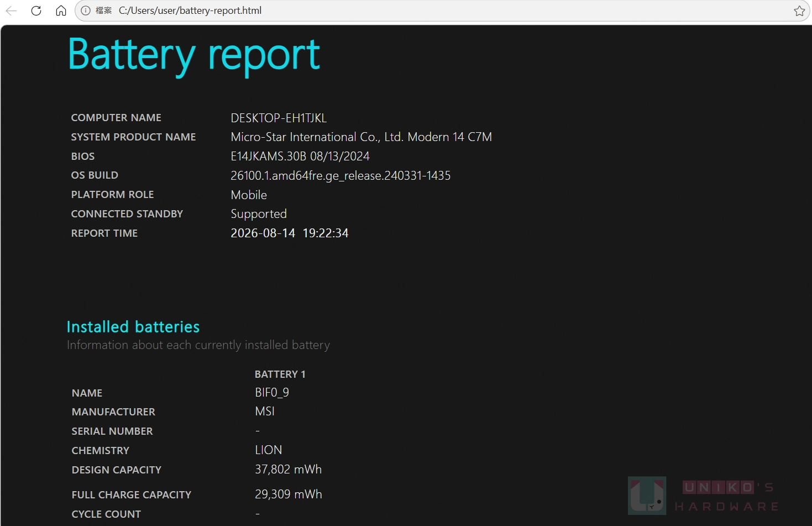
Task: Select full charge capacity value 29,309 mWh
Action: [289, 494]
